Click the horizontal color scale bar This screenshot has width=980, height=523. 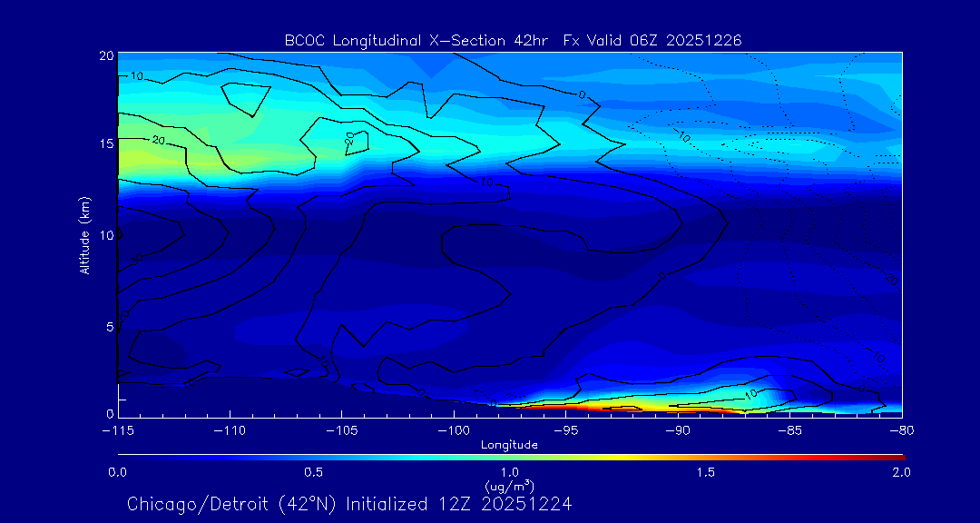[x=511, y=458]
